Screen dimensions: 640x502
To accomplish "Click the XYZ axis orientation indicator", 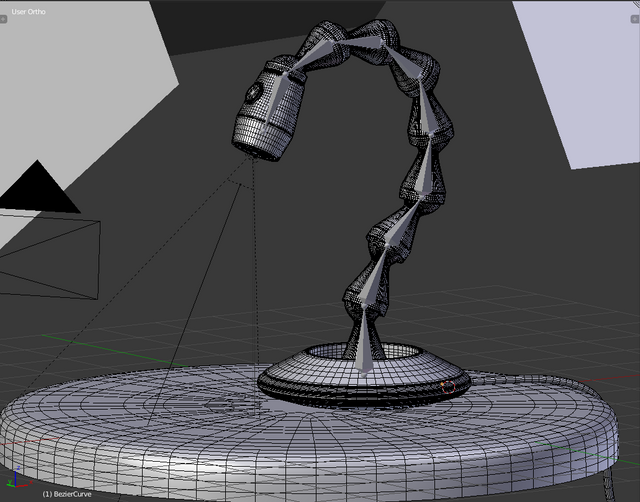I will [x=18, y=478].
